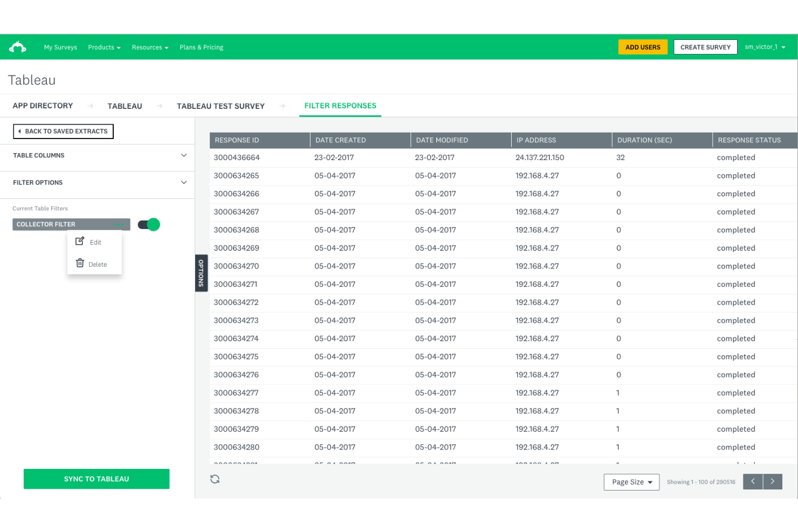The height and width of the screenshot is (532, 798).
Task: Open the Page Size dropdown
Action: click(x=631, y=481)
